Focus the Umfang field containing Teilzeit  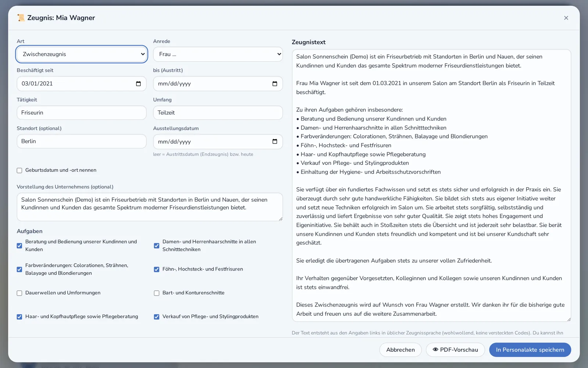click(x=218, y=113)
